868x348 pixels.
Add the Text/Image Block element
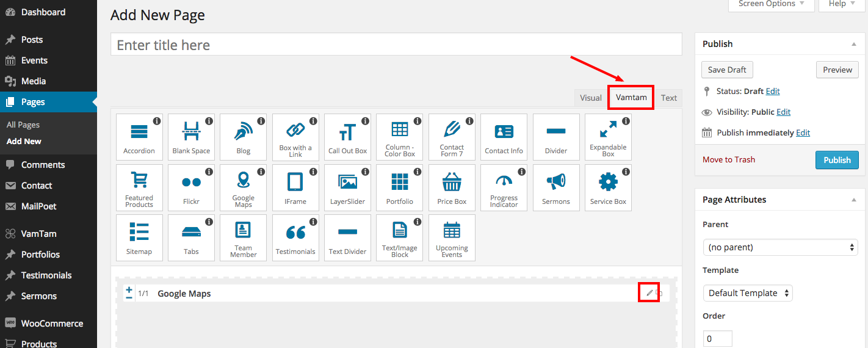pos(400,237)
